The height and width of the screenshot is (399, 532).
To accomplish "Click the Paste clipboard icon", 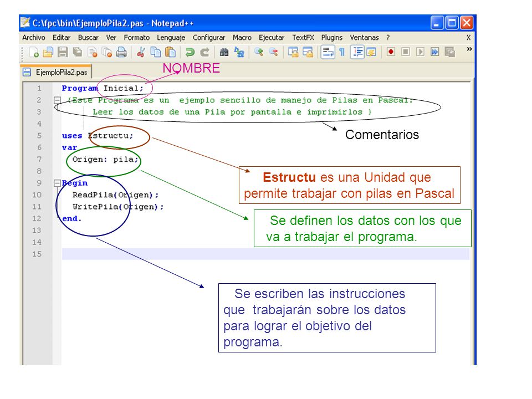I will coord(170,52).
